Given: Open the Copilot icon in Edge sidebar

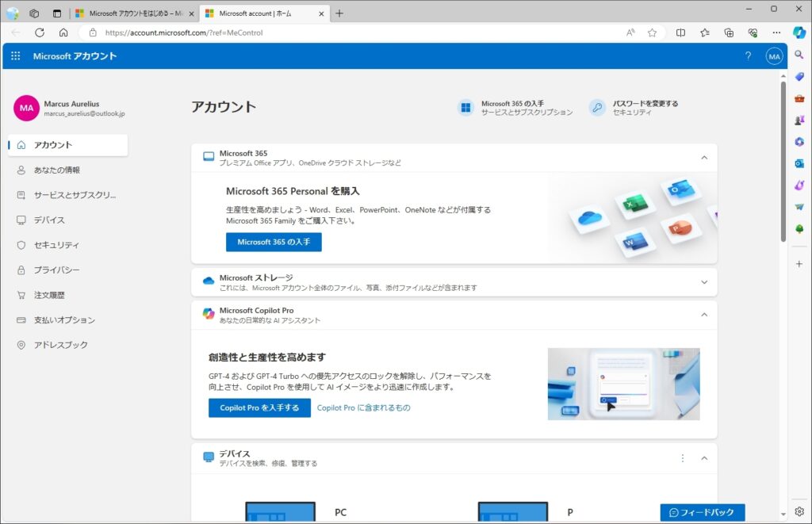Looking at the screenshot, I should (x=799, y=33).
